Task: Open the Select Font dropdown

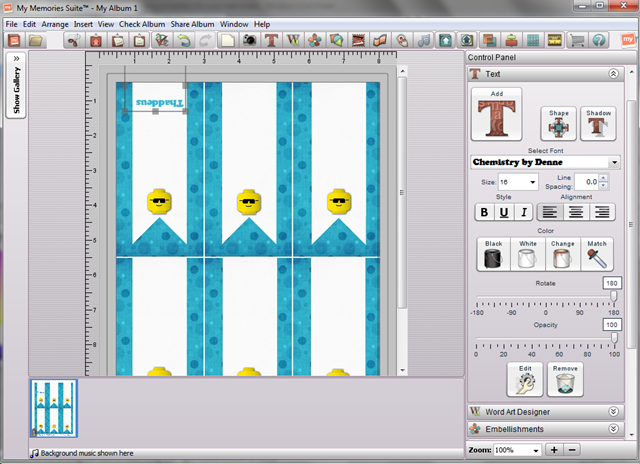Action: point(545,162)
